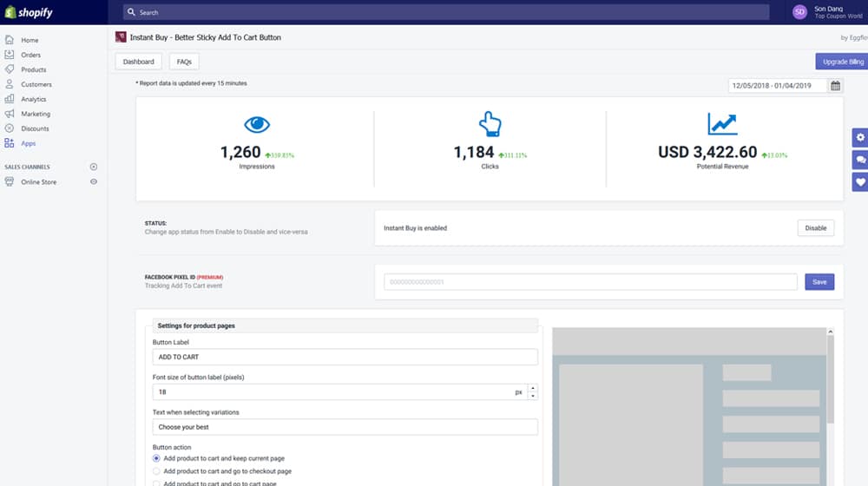Click the Button Label input field
This screenshot has height=486, width=868.
coord(345,357)
